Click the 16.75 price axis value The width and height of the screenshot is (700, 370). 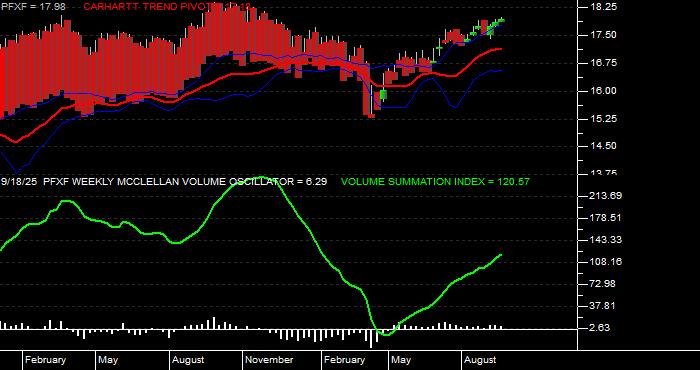pyautogui.click(x=605, y=63)
